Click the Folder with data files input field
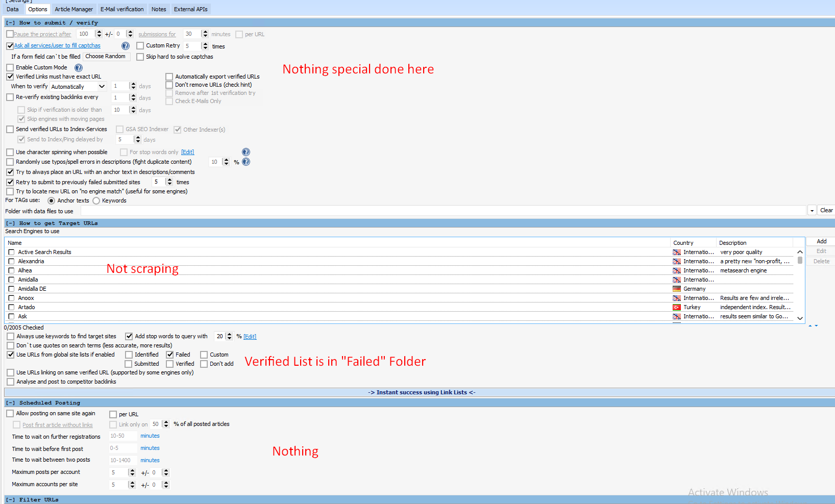This screenshot has height=504, width=835. click(x=443, y=211)
